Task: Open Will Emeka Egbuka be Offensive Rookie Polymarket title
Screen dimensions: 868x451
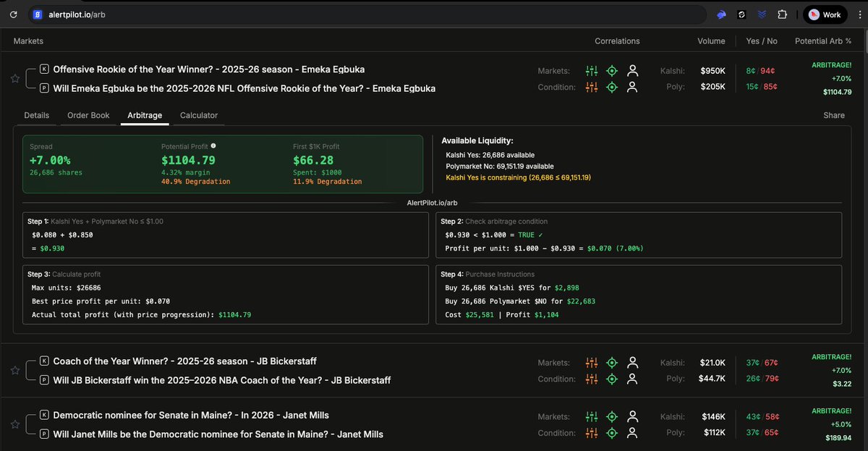Action: tap(244, 88)
